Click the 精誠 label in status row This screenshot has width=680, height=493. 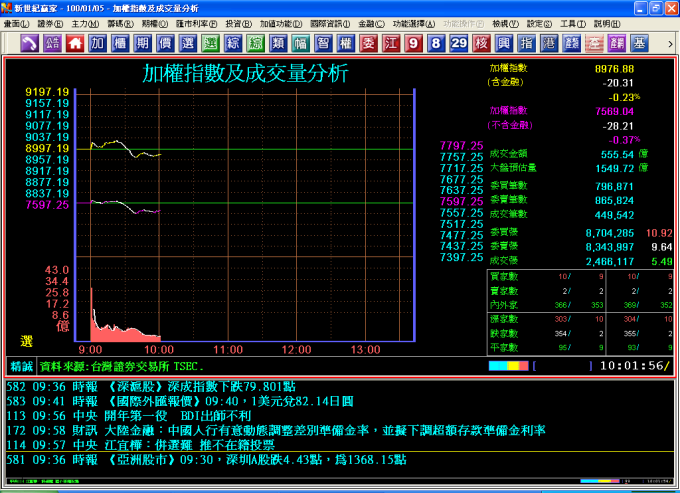click(x=21, y=367)
